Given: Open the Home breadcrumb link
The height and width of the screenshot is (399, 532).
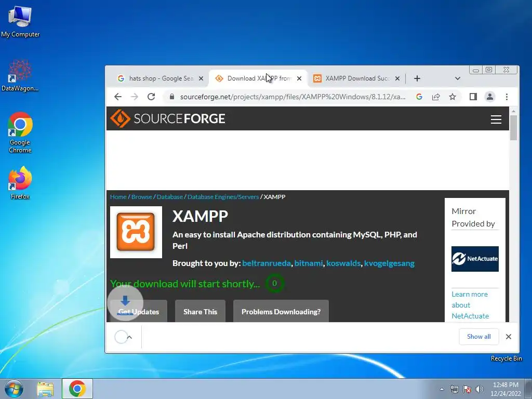Looking at the screenshot, I should (x=118, y=197).
